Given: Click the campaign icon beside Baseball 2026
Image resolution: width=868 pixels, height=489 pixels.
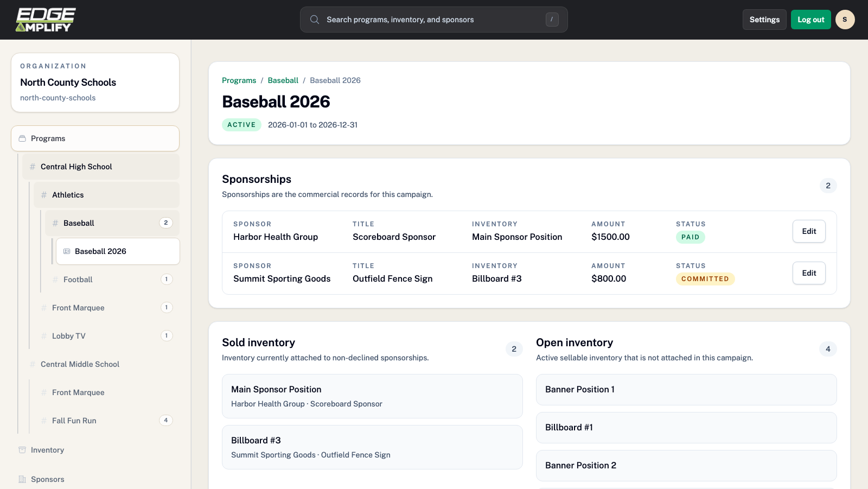Looking at the screenshot, I should 67,251.
